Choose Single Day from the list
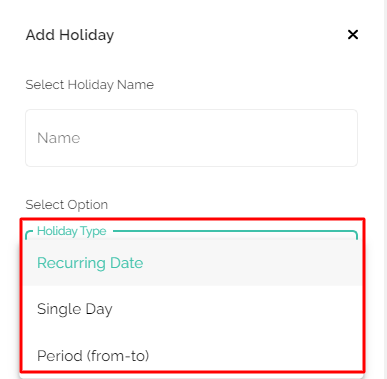387x379 pixels. 192,309
